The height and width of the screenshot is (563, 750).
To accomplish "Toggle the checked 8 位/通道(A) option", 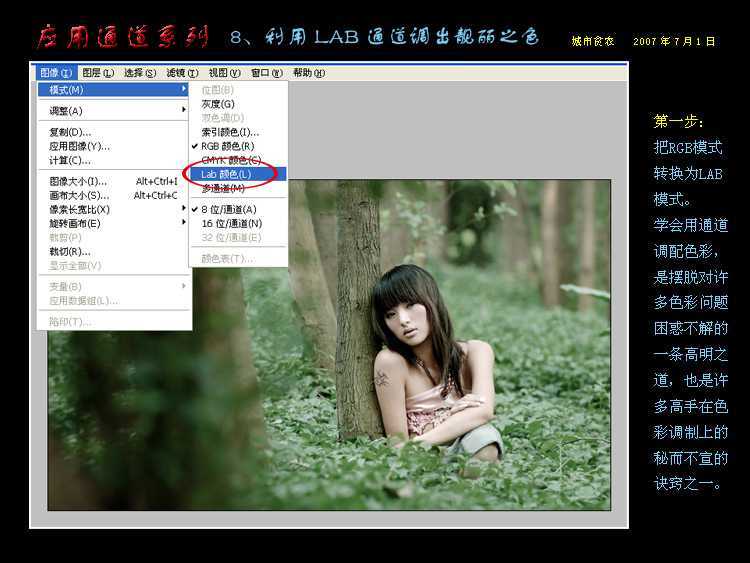I will (x=238, y=209).
